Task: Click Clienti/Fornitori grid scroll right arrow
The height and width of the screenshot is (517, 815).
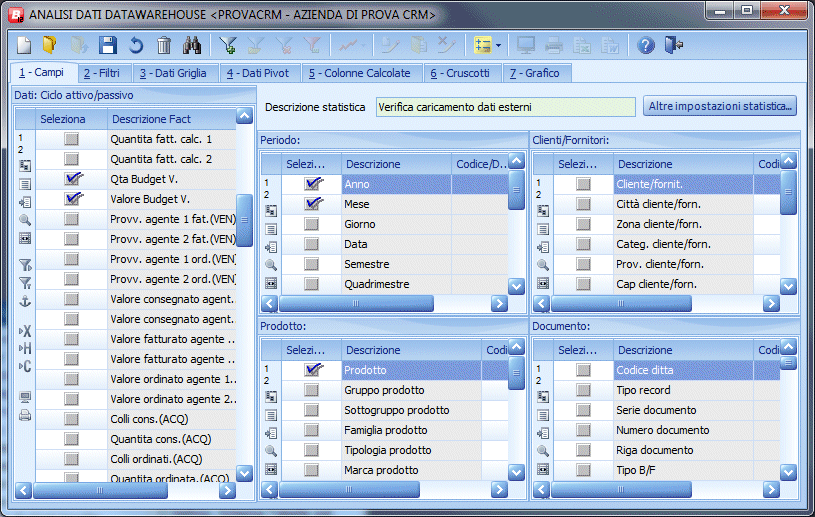Action: point(771,303)
